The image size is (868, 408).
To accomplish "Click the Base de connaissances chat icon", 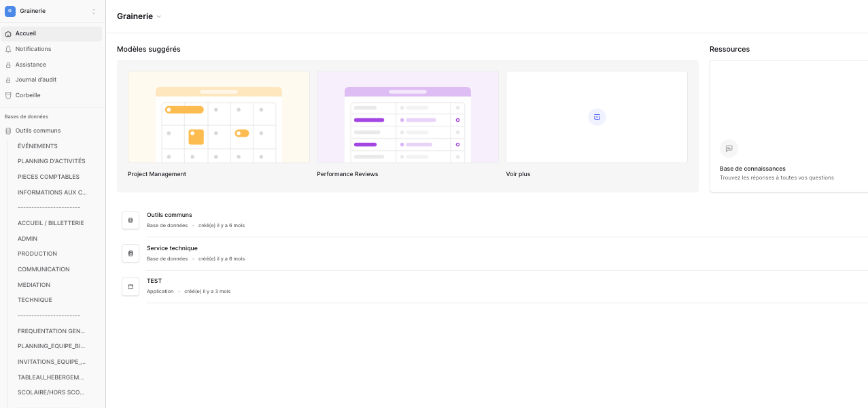I will (729, 148).
